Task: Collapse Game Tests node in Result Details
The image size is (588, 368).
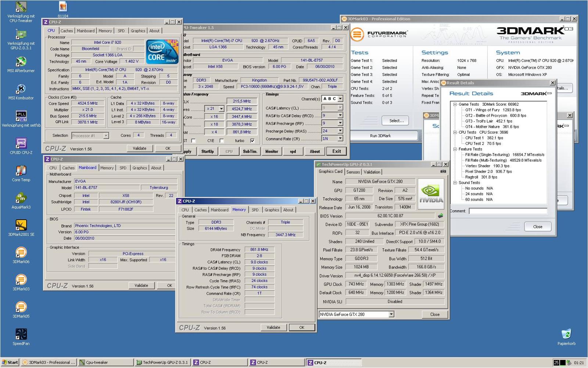Action: tap(455, 104)
